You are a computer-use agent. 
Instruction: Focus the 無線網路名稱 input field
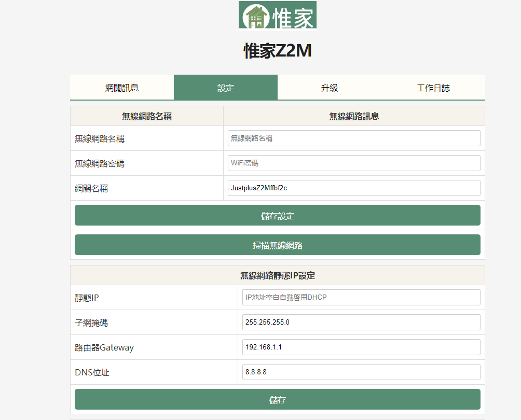click(354, 138)
